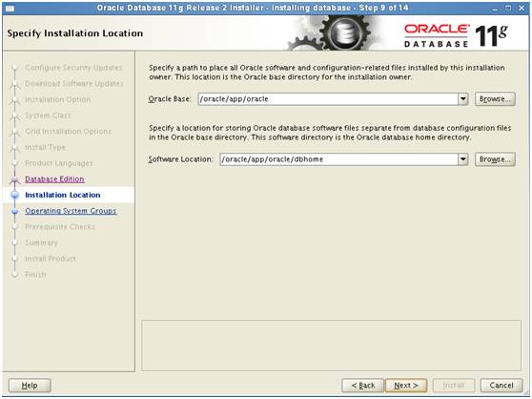Image resolution: width=532 pixels, height=399 pixels.
Task: Click the Finish step text
Action: [x=35, y=274]
